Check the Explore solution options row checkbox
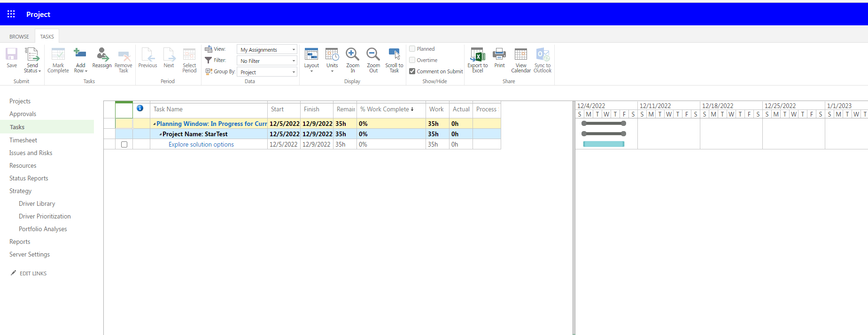 click(124, 144)
